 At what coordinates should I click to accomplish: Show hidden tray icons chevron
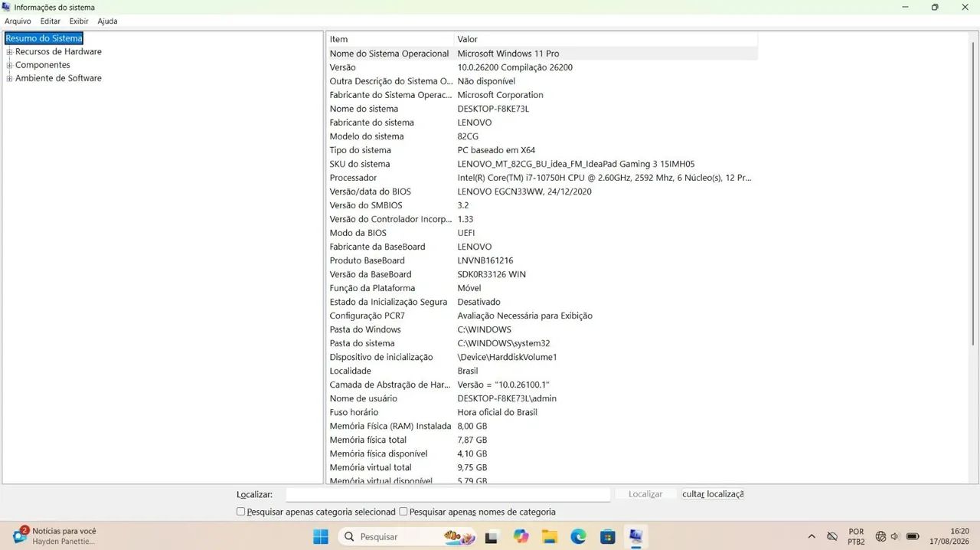tap(812, 537)
